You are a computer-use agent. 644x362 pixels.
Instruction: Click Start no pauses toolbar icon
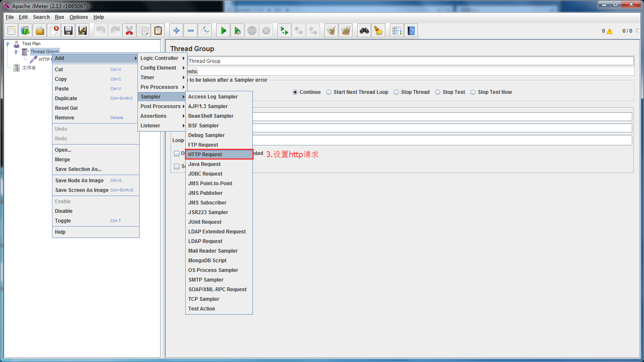pyautogui.click(x=238, y=31)
